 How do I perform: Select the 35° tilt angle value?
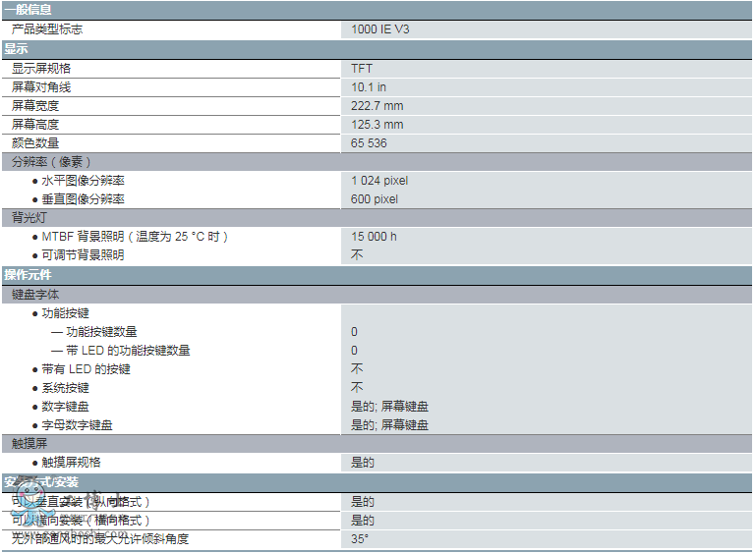360,539
